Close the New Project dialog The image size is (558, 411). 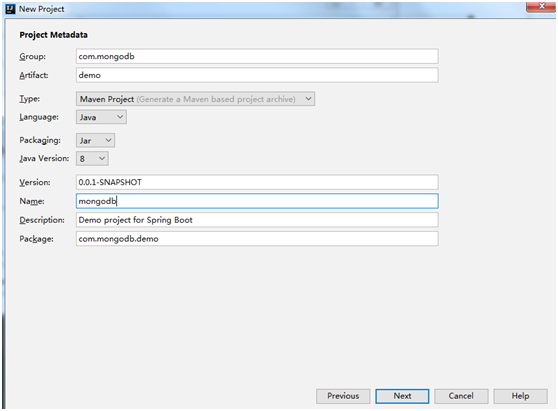[x=541, y=6]
